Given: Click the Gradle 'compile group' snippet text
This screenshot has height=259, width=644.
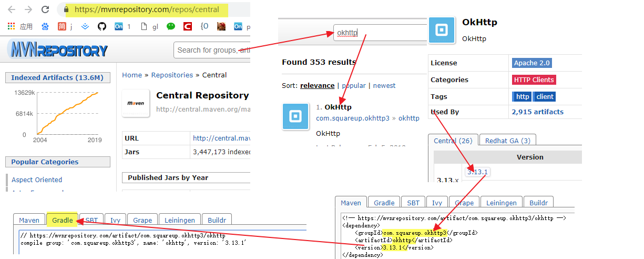Looking at the screenshot, I should [x=134, y=243].
